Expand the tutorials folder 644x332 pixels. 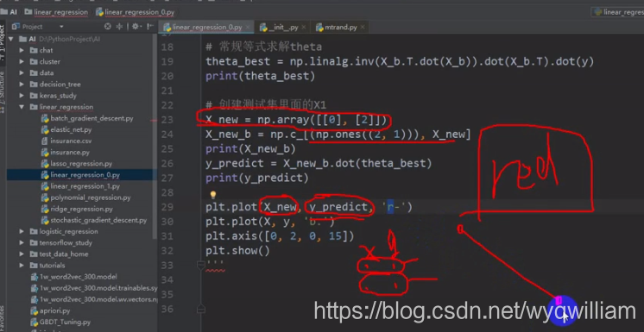pyautogui.click(x=22, y=265)
